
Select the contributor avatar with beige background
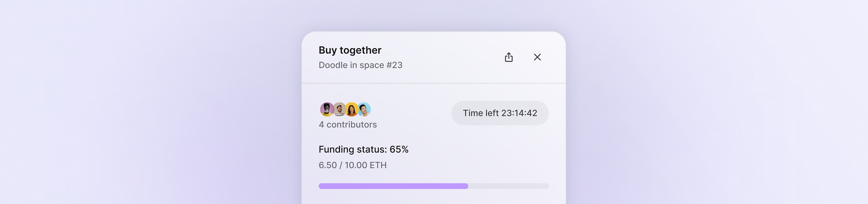(x=339, y=109)
